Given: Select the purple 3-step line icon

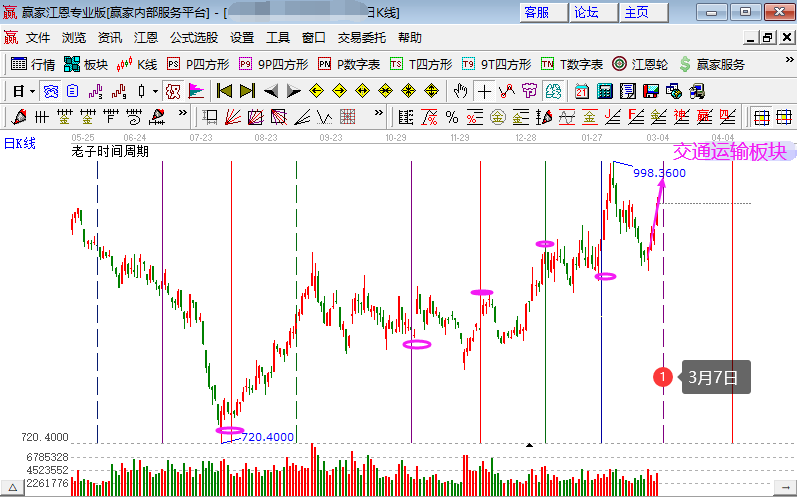Looking at the screenshot, I should click(x=96, y=91).
